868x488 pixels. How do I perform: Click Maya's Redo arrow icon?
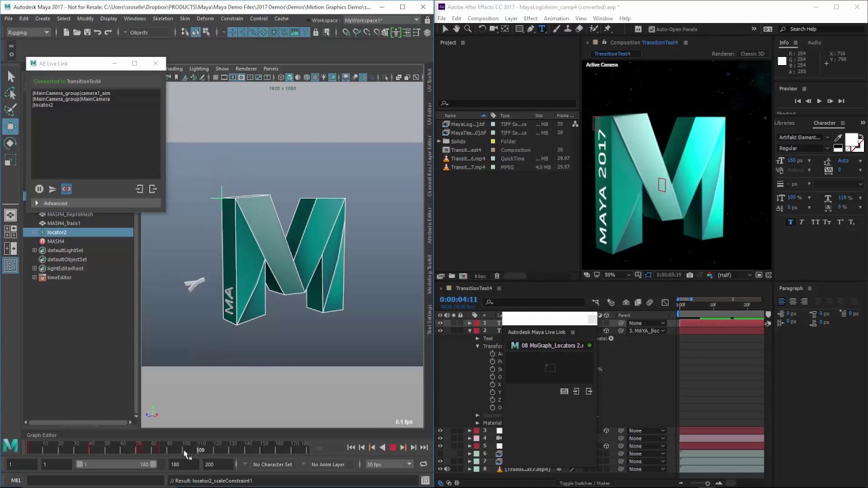point(108,33)
